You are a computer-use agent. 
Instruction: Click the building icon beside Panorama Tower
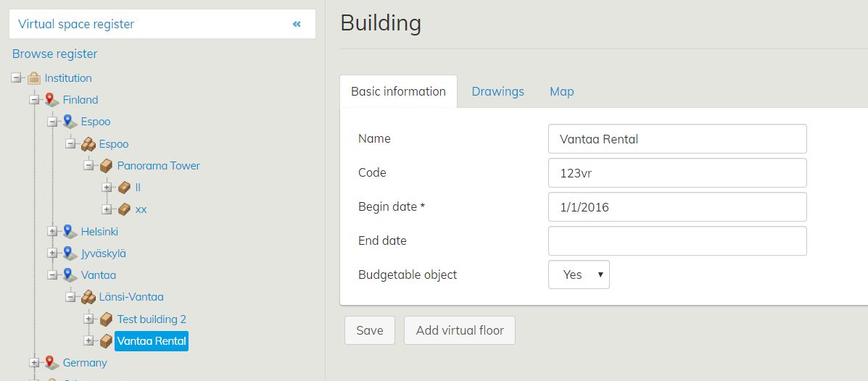click(106, 166)
